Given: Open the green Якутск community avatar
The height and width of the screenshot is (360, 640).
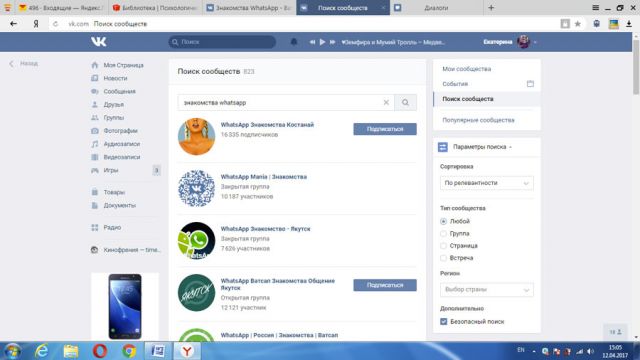Looking at the screenshot, I should (x=196, y=293).
